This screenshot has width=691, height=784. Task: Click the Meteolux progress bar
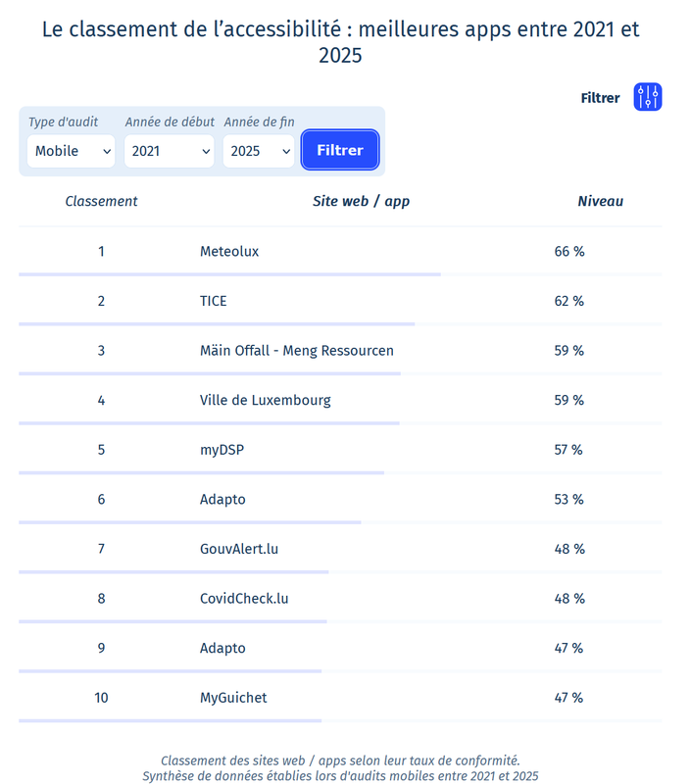pos(229,274)
